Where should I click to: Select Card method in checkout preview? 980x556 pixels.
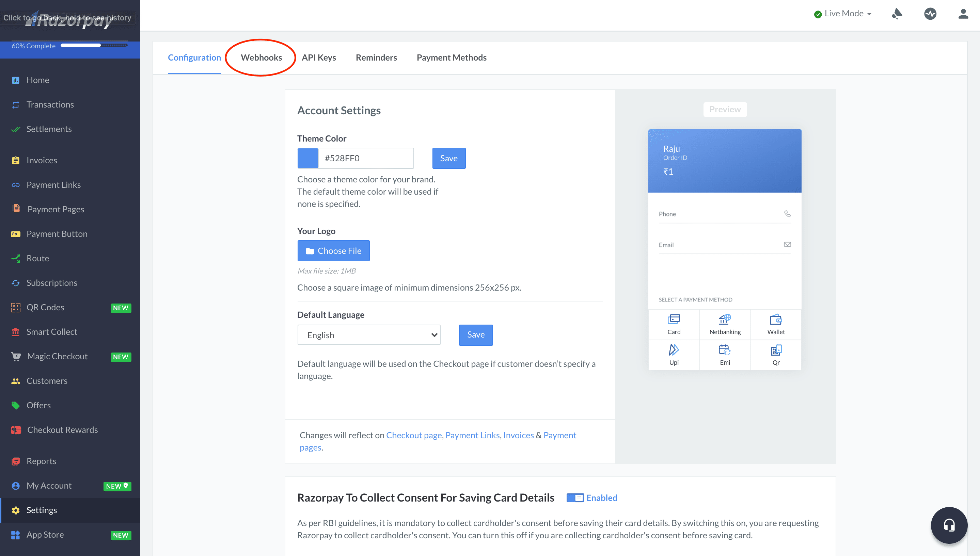pyautogui.click(x=674, y=324)
